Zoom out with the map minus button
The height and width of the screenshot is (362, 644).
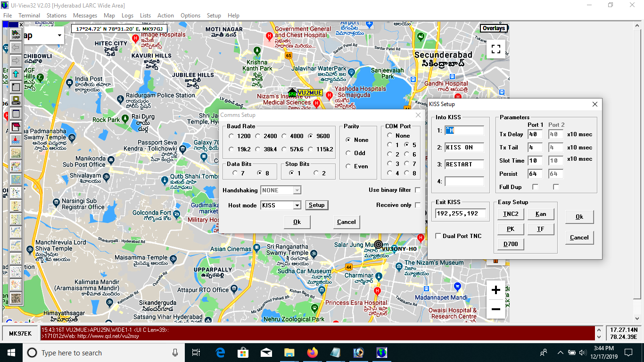point(495,309)
